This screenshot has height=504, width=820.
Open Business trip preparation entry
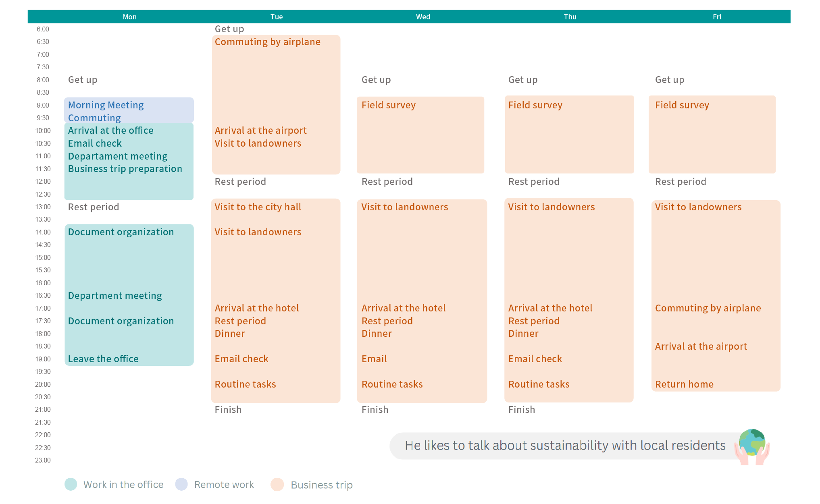tap(125, 169)
